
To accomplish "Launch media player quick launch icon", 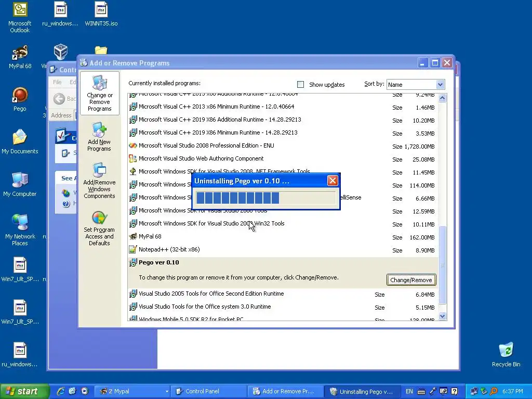I will click(x=85, y=391).
